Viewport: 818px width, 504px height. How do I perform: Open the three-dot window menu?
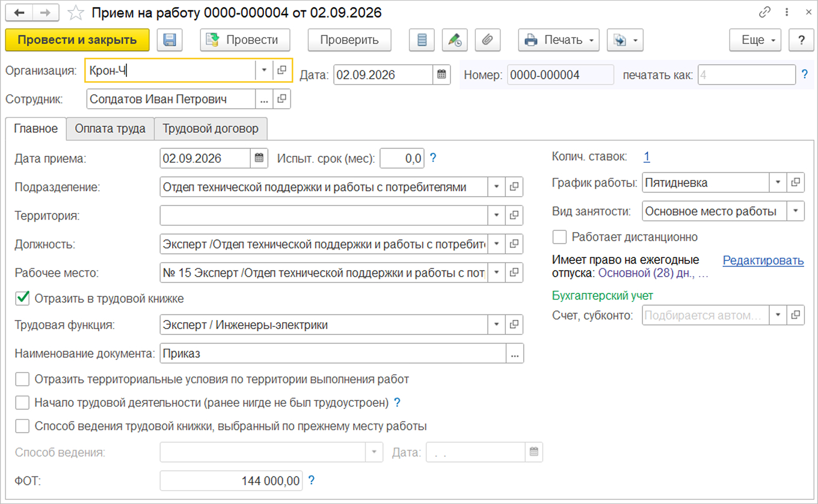coord(787,13)
